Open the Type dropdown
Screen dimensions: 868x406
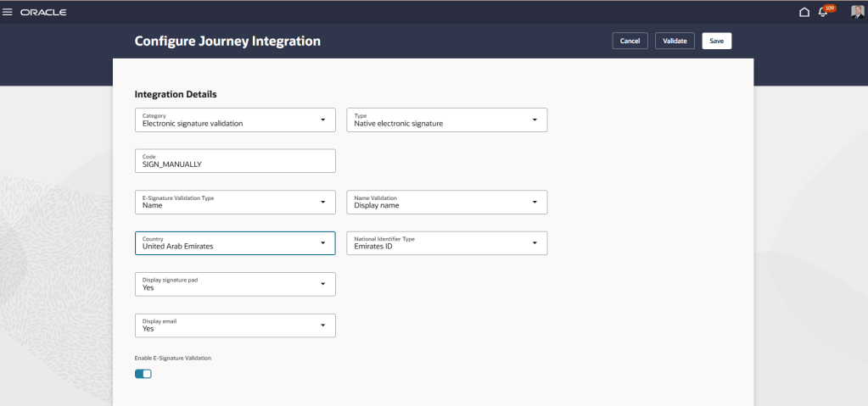pos(535,120)
